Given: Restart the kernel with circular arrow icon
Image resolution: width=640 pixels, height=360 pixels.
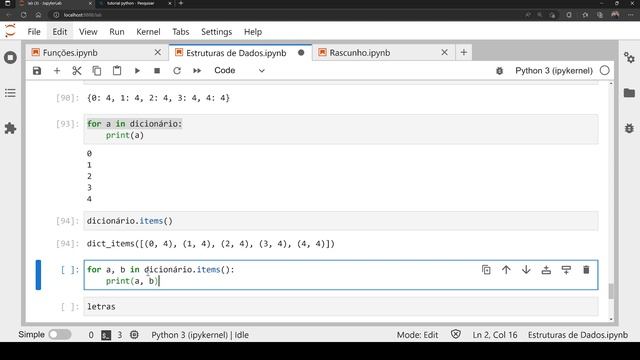Looking at the screenshot, I should tap(177, 71).
